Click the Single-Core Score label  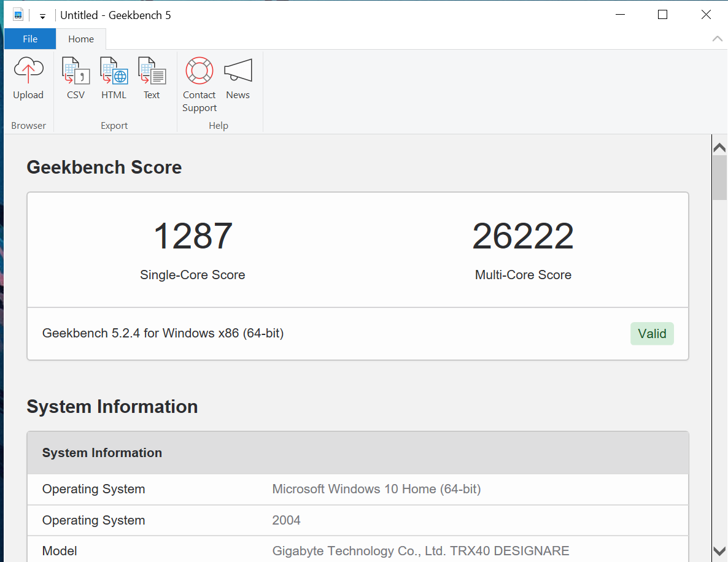click(x=193, y=275)
